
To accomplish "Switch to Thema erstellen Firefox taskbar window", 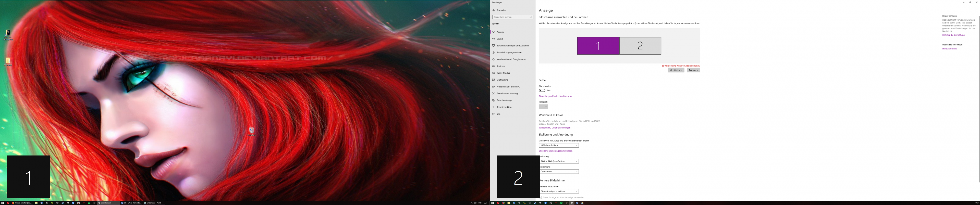I will tap(22, 203).
